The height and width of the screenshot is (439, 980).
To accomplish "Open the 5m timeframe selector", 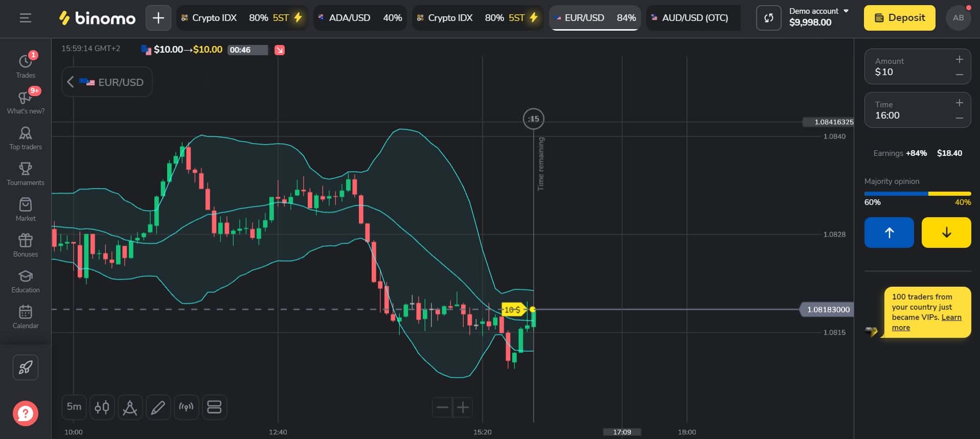I will coord(74,407).
